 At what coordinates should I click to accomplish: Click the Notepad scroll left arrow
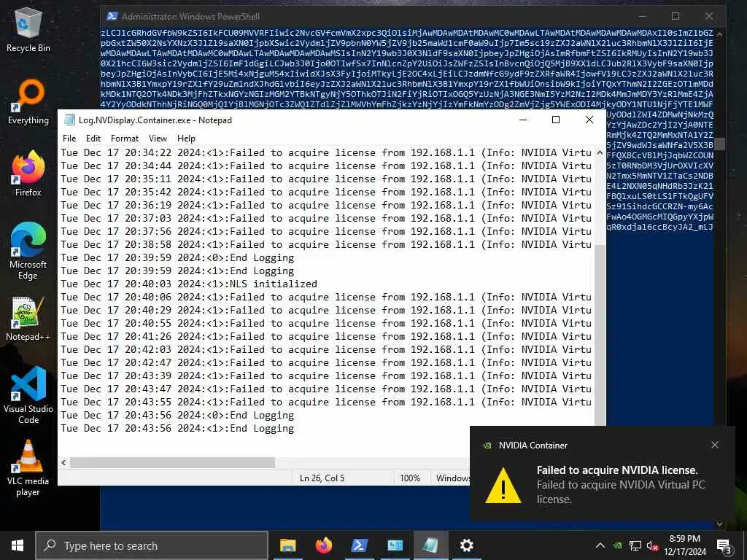(x=64, y=462)
